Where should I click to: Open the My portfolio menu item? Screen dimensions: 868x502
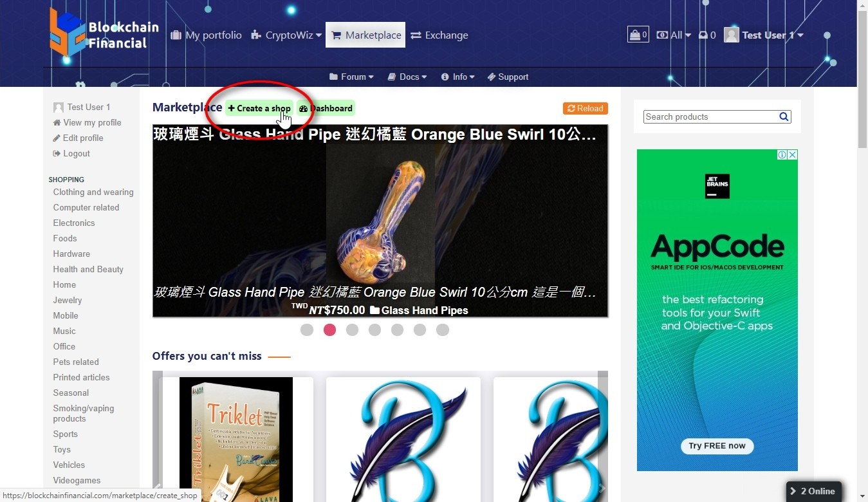[x=206, y=35]
